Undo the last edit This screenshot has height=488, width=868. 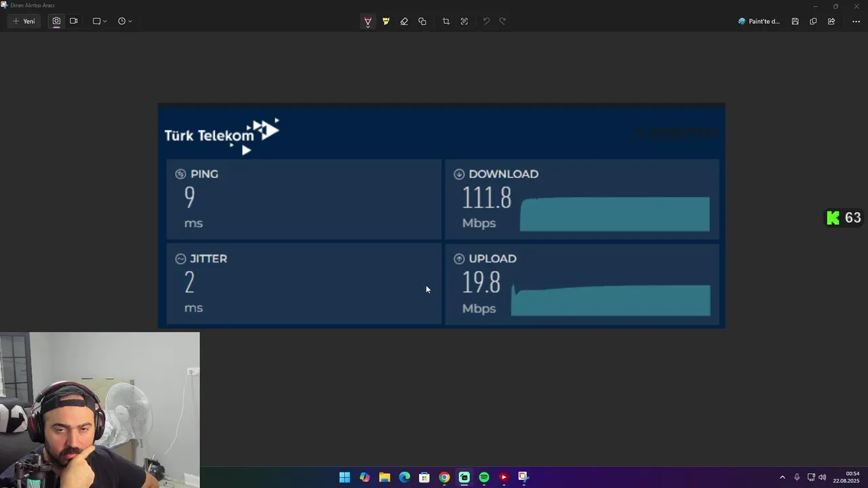[486, 21]
